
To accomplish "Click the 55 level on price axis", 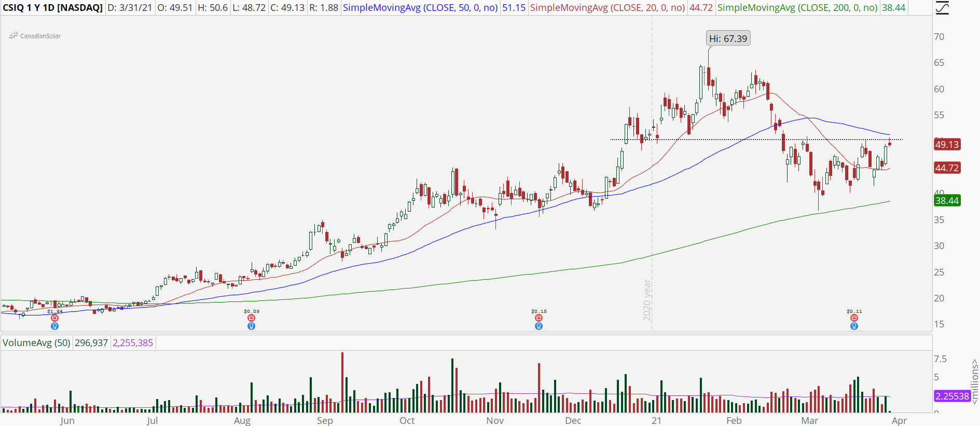I will pos(939,115).
